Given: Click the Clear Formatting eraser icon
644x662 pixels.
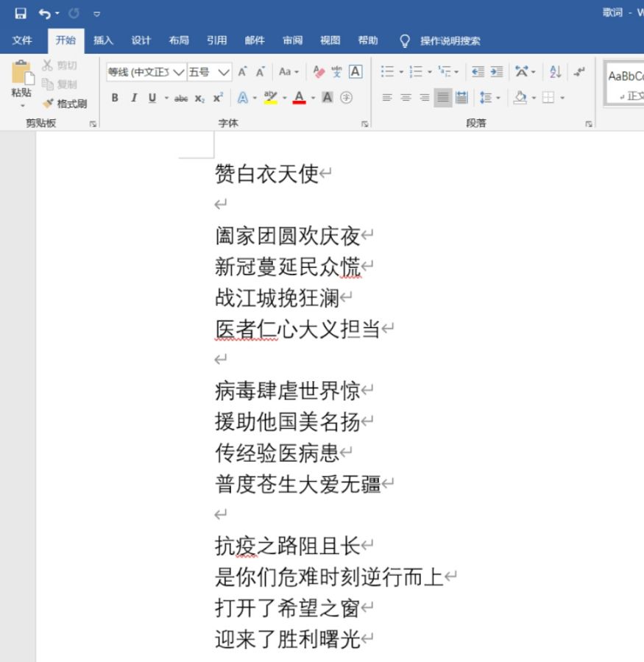Looking at the screenshot, I should tap(318, 72).
